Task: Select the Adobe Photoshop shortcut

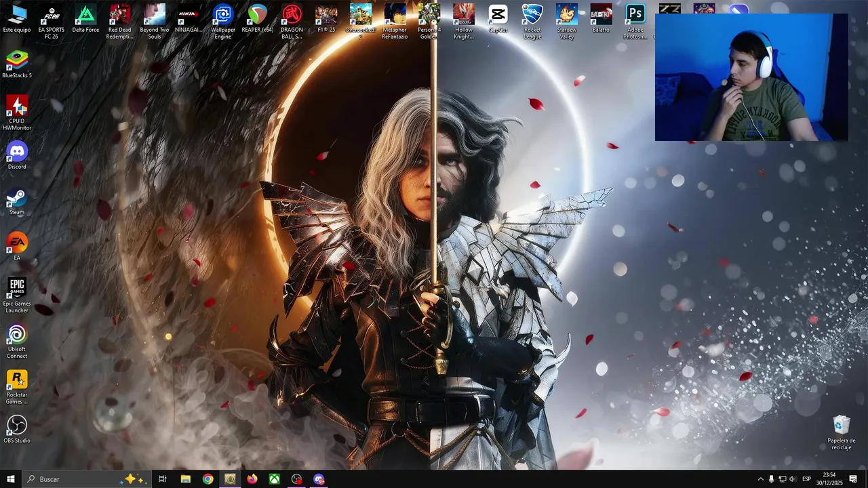Action: coord(635,22)
